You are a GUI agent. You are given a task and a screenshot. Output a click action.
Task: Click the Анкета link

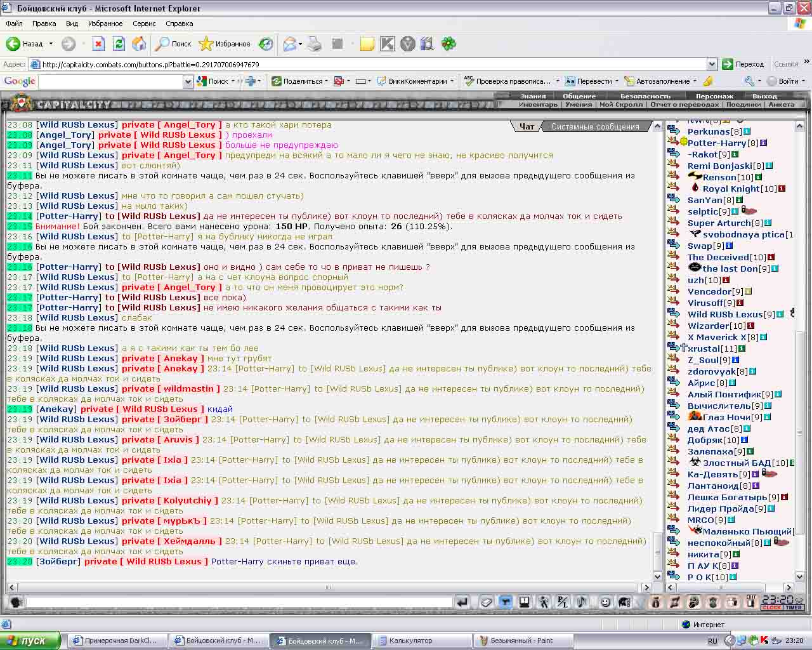tap(782, 104)
